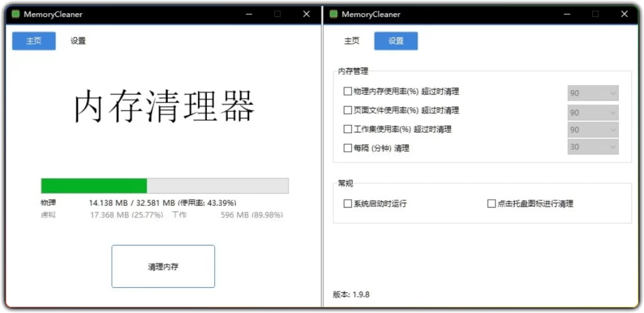The width and height of the screenshot is (644, 313).
Task: Open the working set threshold dropdown
Action: (593, 130)
